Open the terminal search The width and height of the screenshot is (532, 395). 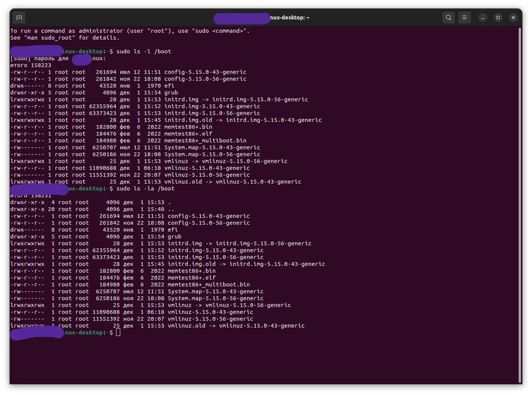(x=448, y=17)
